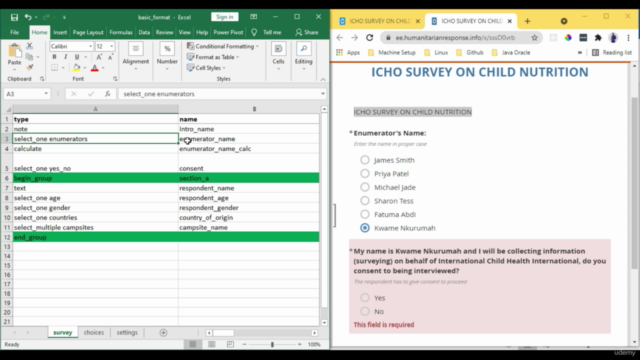
Task: Open the File tab in Excel
Action: coord(14,32)
